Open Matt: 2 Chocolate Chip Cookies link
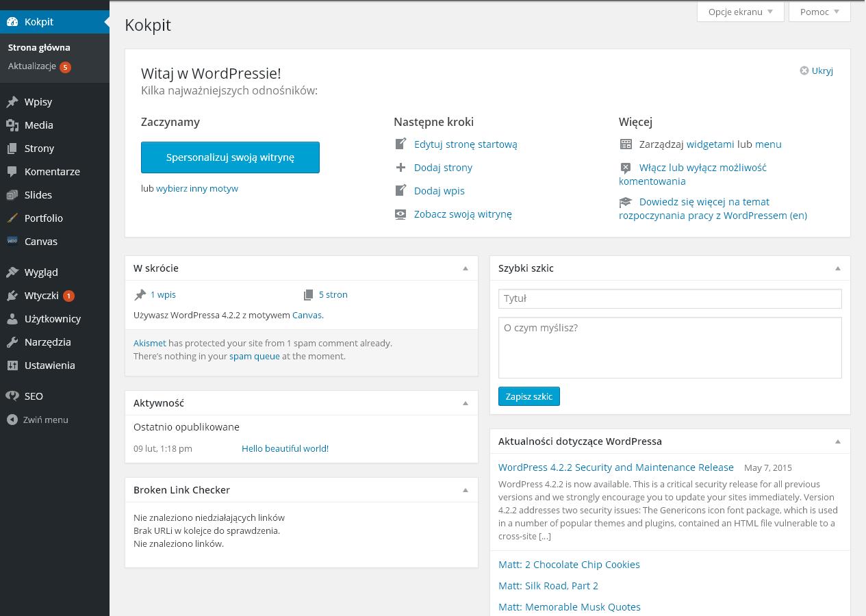866x616 pixels. coord(569,565)
